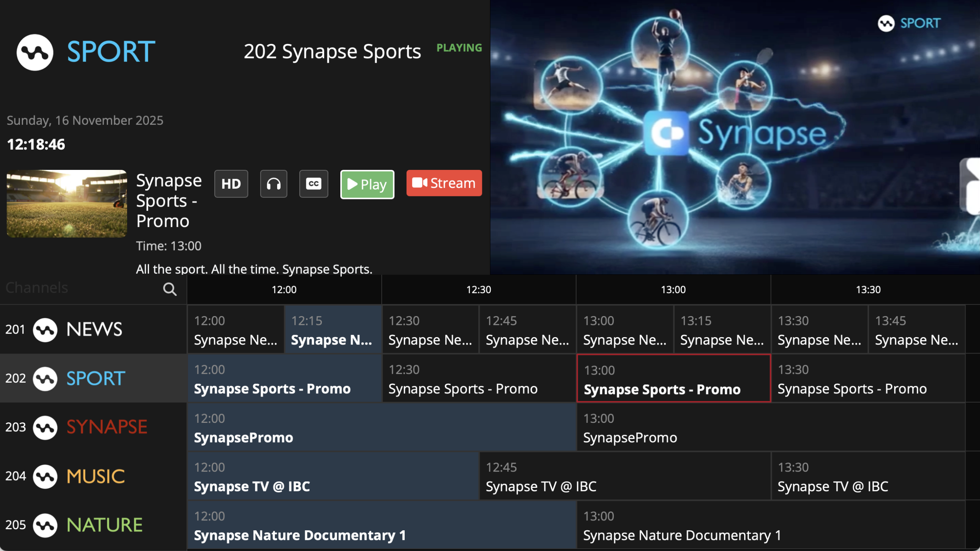The image size is (980, 551).
Task: Select the 12:15 Synapse News listing
Action: click(333, 330)
